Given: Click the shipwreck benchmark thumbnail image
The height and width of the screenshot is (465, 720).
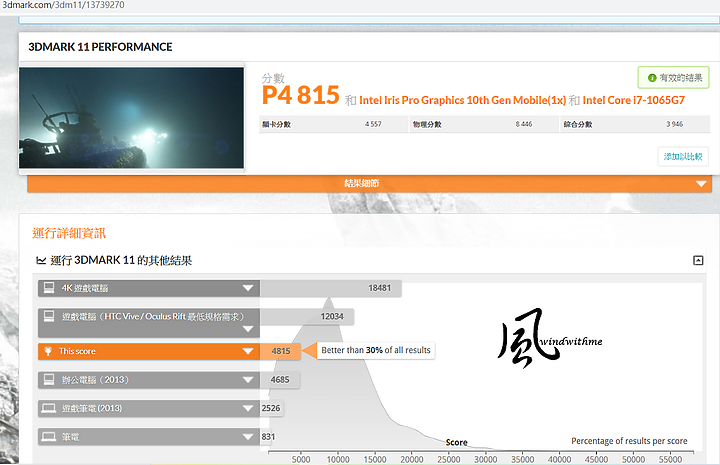Looking at the screenshot, I should coord(131,118).
